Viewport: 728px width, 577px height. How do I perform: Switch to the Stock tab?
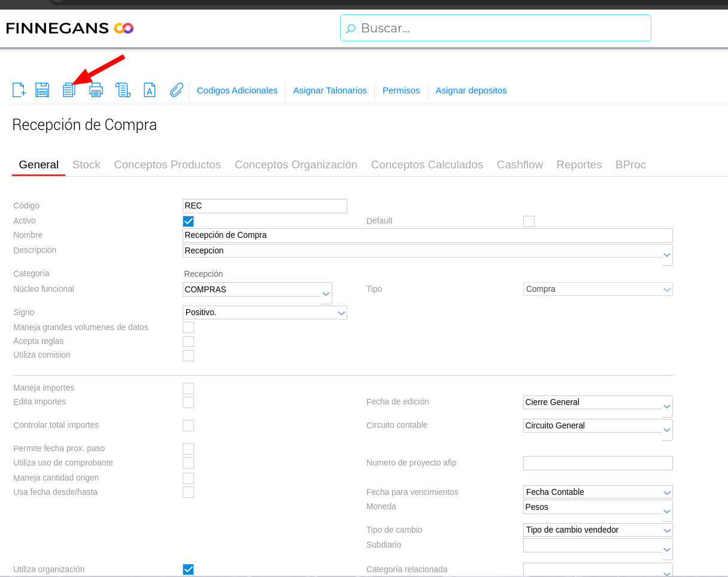(86, 165)
